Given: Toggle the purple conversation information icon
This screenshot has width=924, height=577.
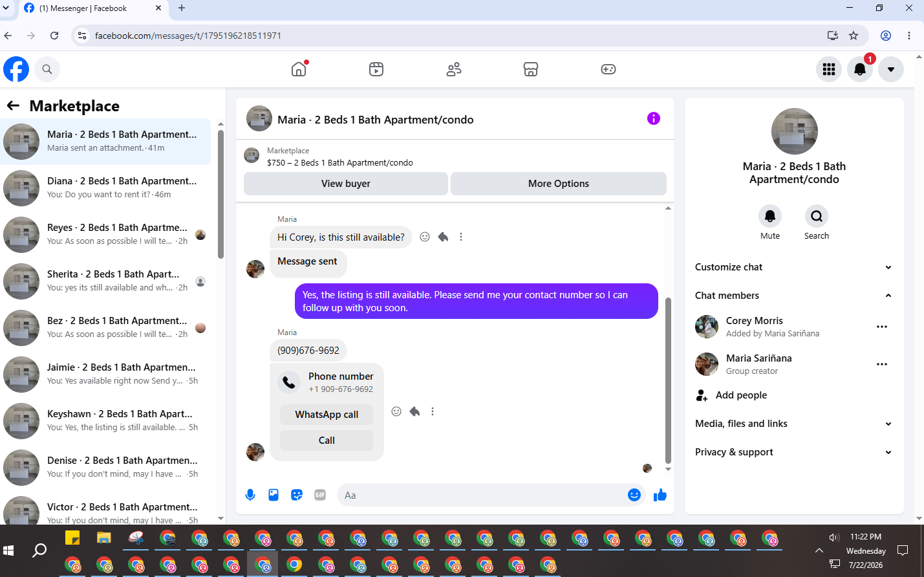Looking at the screenshot, I should click(x=654, y=118).
